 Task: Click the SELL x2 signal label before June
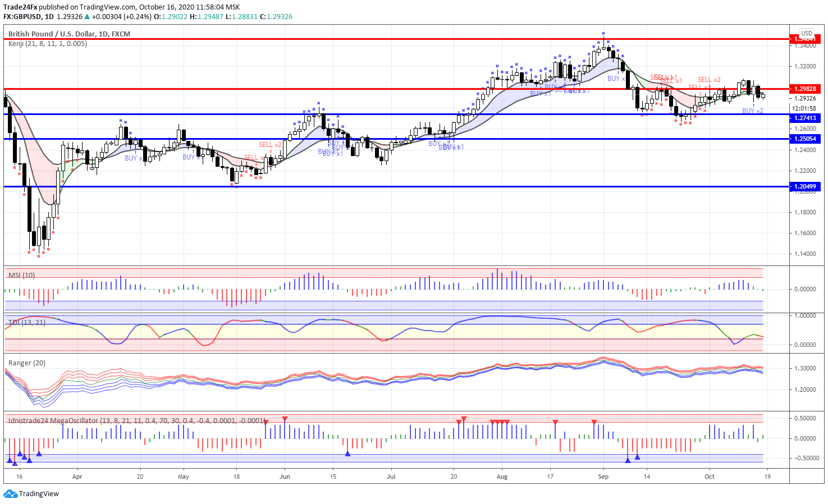(270, 145)
